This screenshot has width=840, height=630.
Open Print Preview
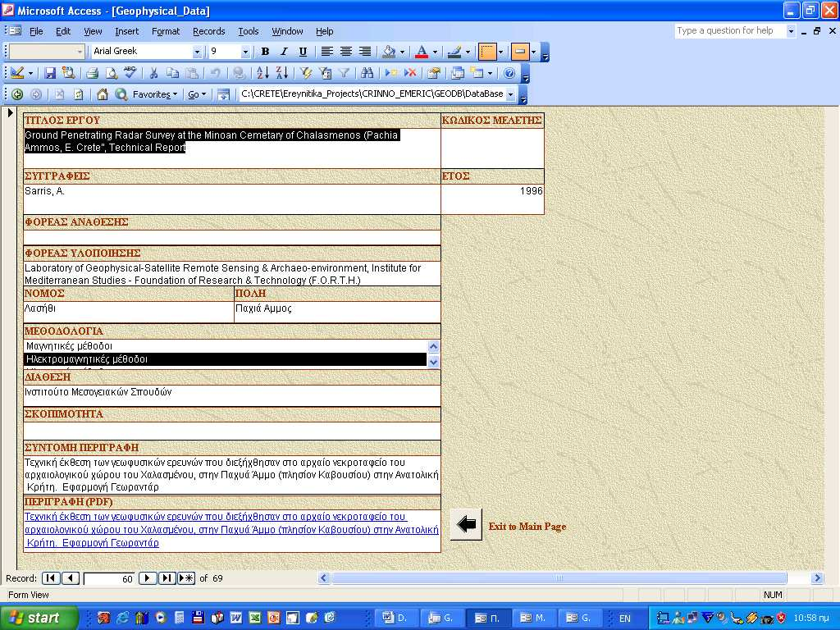[x=111, y=73]
